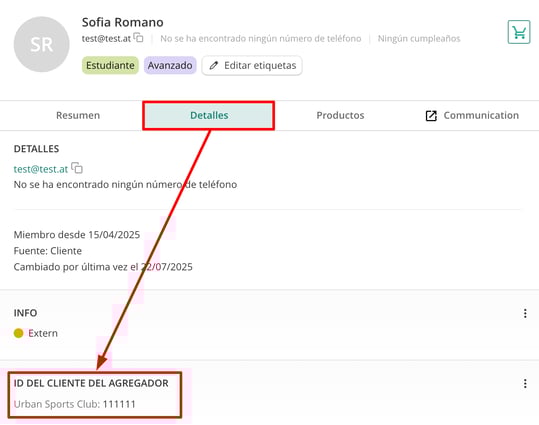
Task: Click the SR avatar circle
Action: click(42, 44)
